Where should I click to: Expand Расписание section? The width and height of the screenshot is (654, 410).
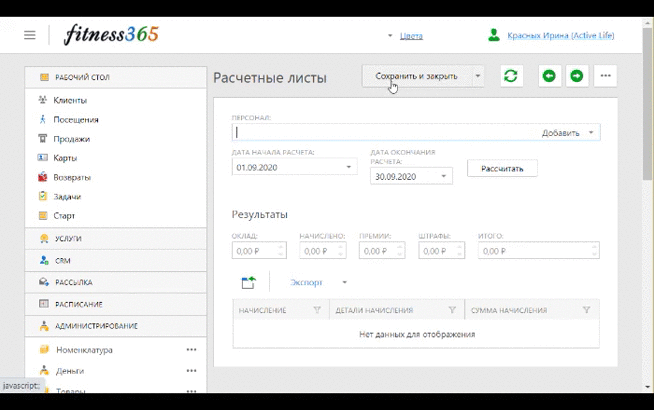coord(116,304)
